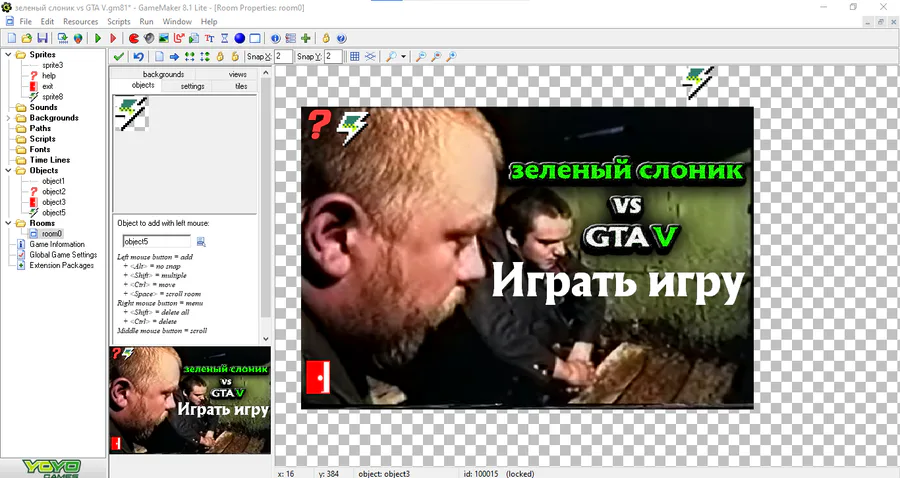The height and width of the screenshot is (478, 900).
Task: Reset room zoom to 1:1
Action: click(x=421, y=56)
